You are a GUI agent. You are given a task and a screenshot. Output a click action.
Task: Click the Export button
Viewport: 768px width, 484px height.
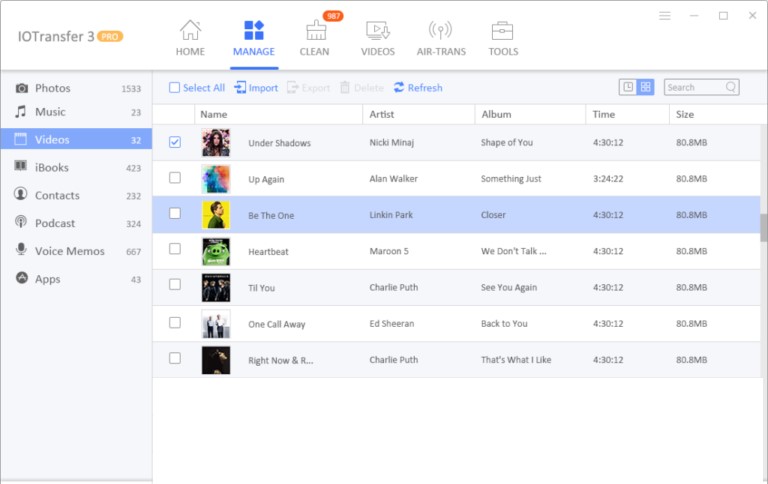[x=309, y=88]
